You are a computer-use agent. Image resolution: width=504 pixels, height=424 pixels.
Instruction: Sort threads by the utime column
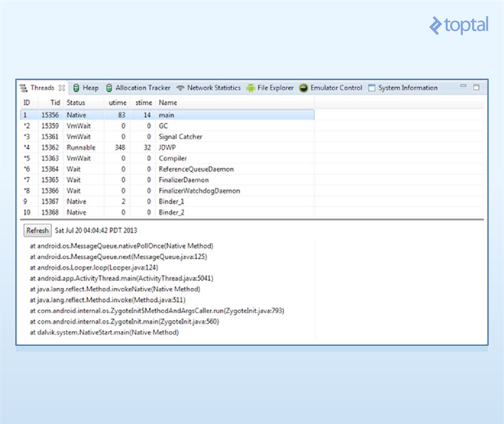pos(117,103)
